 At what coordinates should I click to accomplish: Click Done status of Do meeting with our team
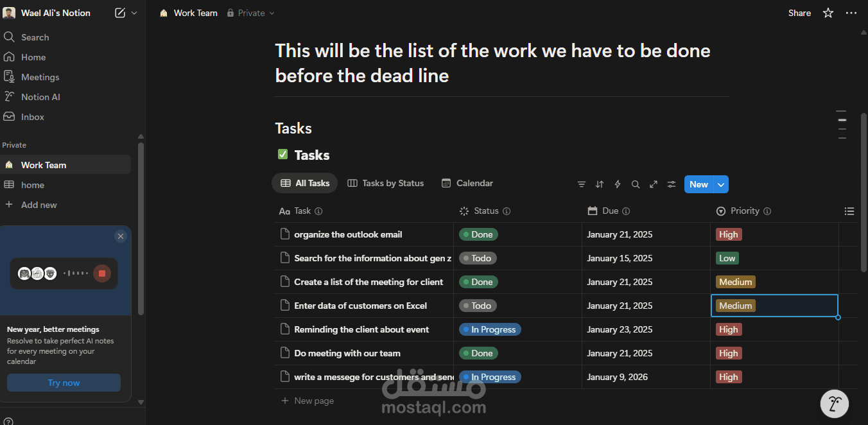[x=478, y=353]
